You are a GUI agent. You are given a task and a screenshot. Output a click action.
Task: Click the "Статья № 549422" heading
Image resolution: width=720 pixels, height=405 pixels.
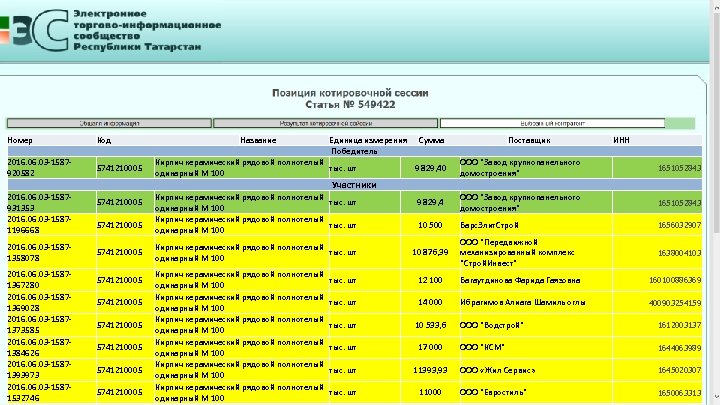pos(350,105)
